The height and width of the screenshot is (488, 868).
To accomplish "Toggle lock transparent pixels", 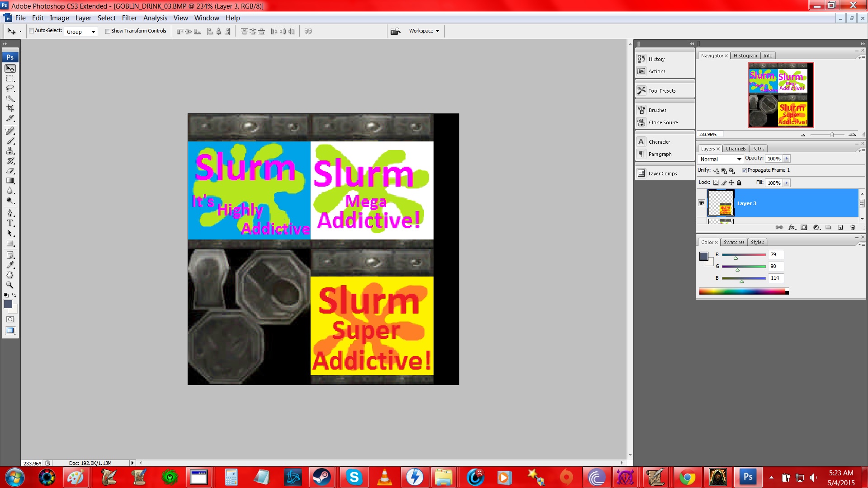I will coord(716,183).
